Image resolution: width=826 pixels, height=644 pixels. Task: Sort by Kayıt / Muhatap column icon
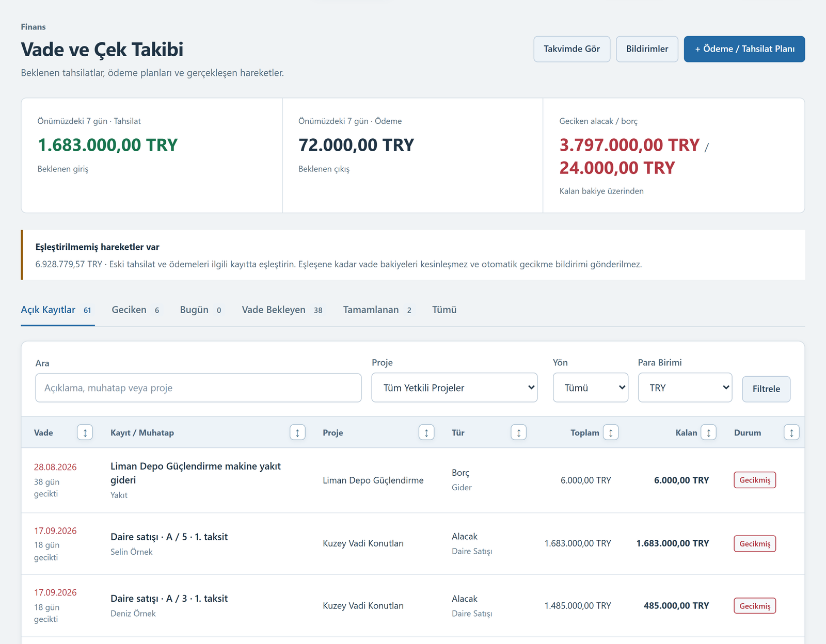[x=297, y=432]
